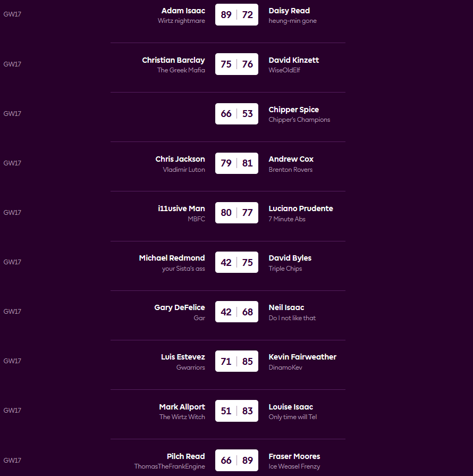Select Gary DeFelice's name

[x=180, y=307]
